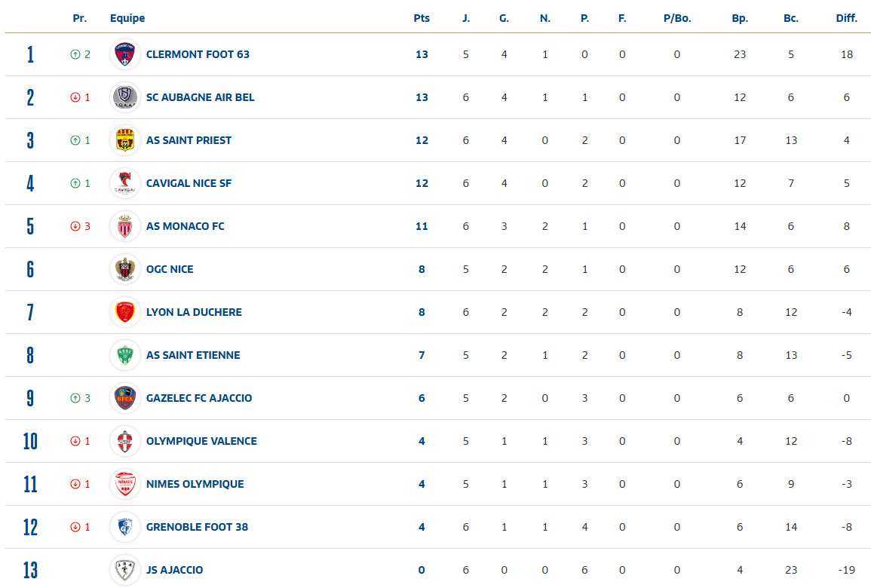
Task: Click the AS Saint Etienne green logo
Action: pos(125,355)
